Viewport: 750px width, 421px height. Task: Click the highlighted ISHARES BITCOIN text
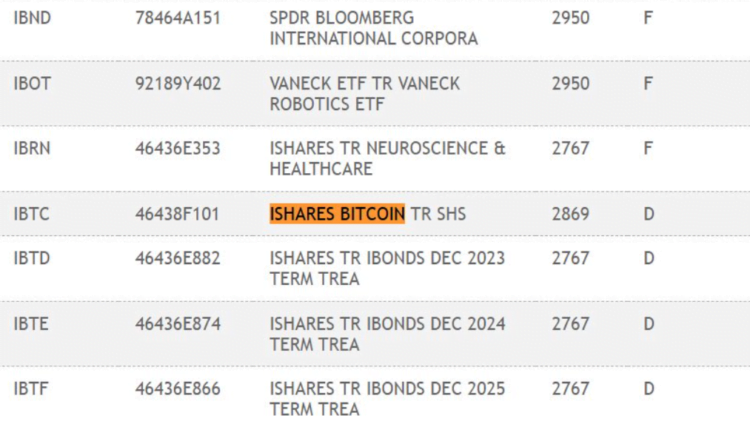[x=337, y=214]
